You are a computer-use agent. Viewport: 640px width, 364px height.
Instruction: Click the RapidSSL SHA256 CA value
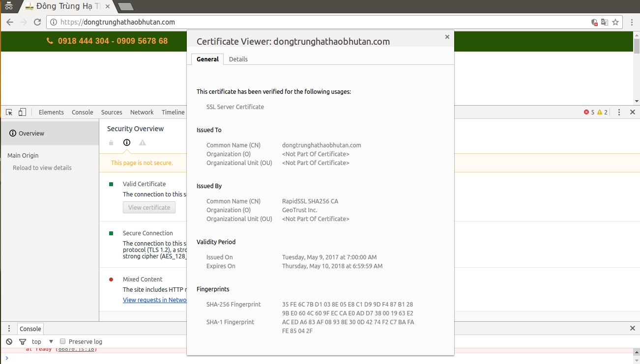click(310, 201)
